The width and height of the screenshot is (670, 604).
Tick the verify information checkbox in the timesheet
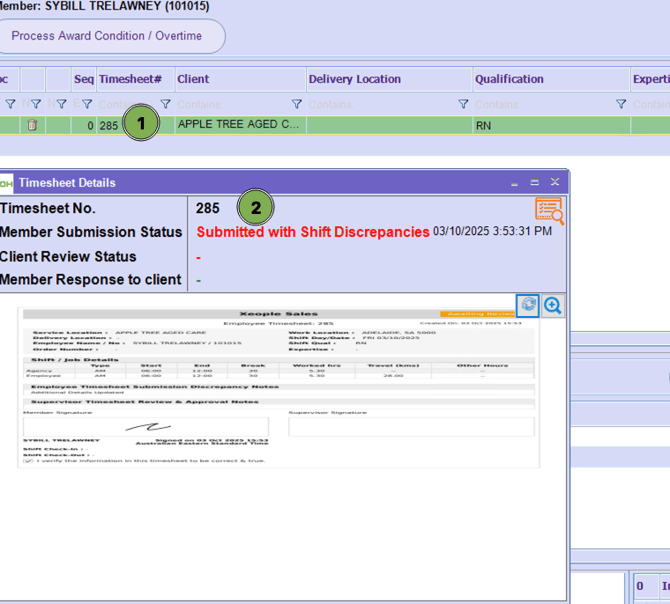pos(28,461)
